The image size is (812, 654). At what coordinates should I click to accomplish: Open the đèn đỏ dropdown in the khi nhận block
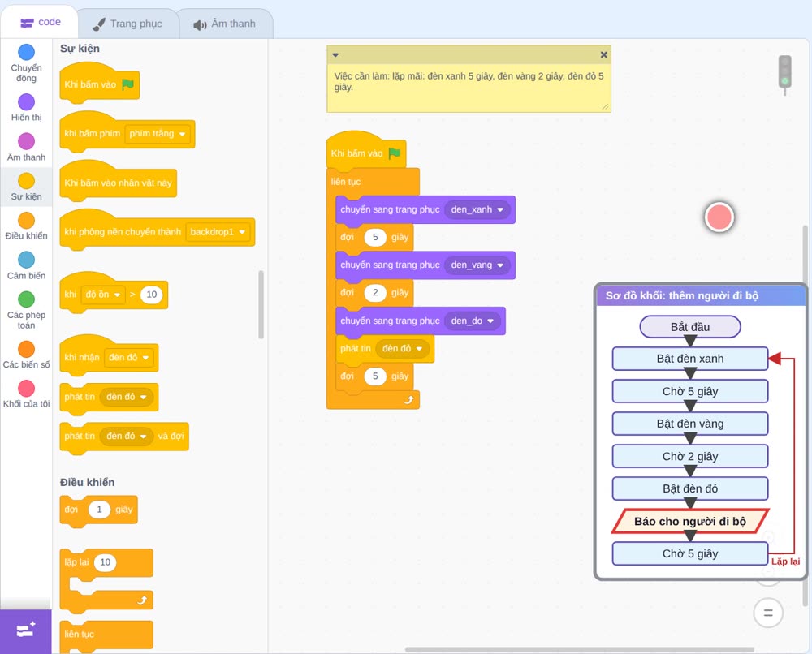click(x=129, y=358)
